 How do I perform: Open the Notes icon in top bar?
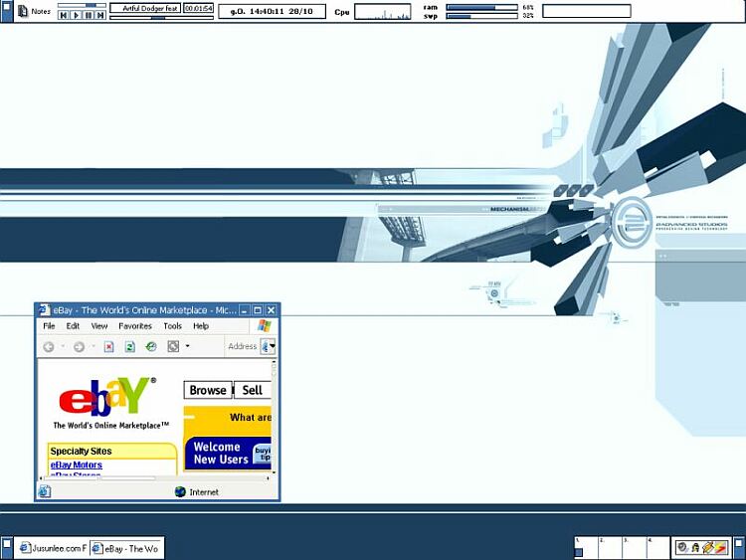coord(22,11)
